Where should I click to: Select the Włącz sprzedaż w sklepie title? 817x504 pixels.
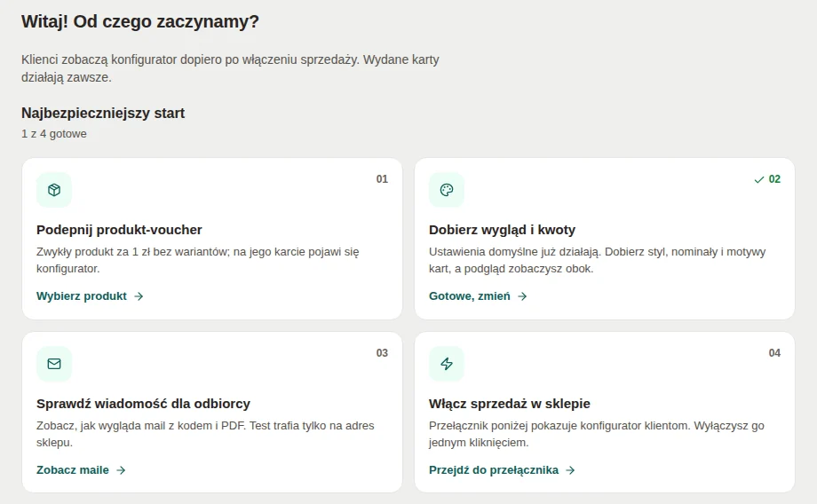[510, 404]
